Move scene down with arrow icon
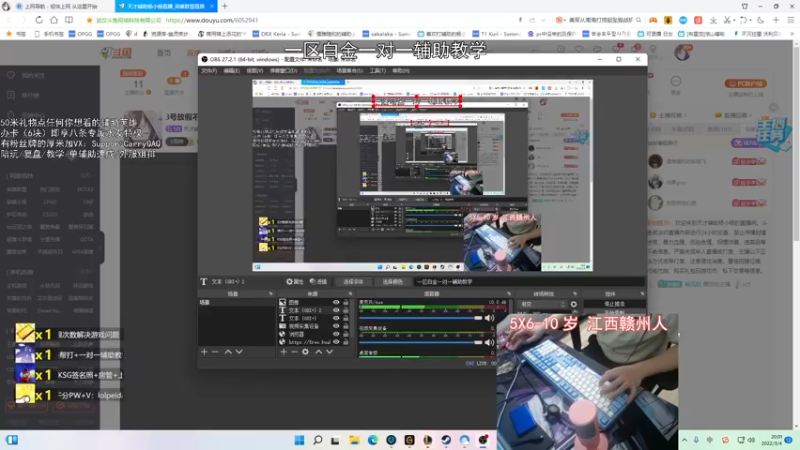The image size is (800, 450). pos(239,352)
